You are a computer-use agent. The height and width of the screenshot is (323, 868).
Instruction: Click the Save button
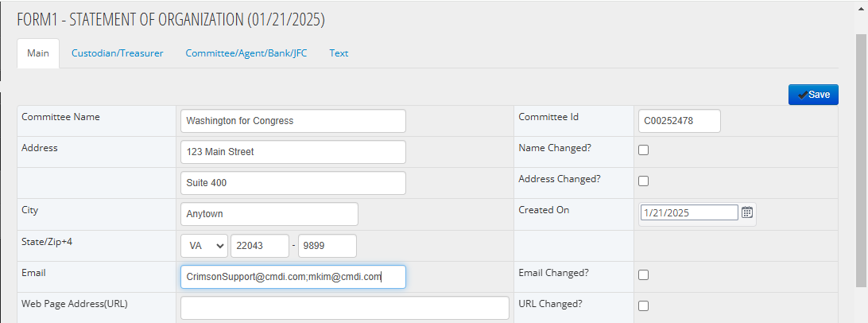pyautogui.click(x=813, y=95)
